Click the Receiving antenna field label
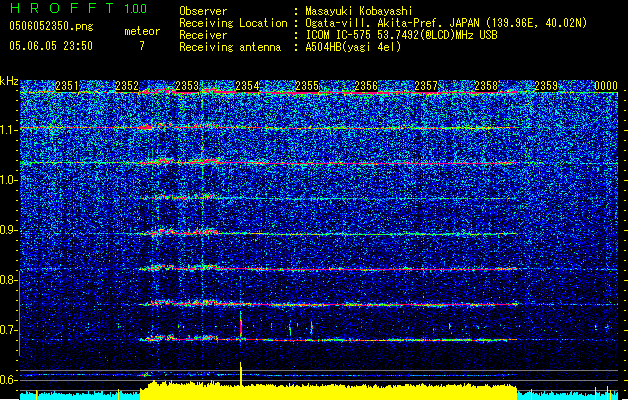Viewport: 629px width, 400px height. click(230, 47)
